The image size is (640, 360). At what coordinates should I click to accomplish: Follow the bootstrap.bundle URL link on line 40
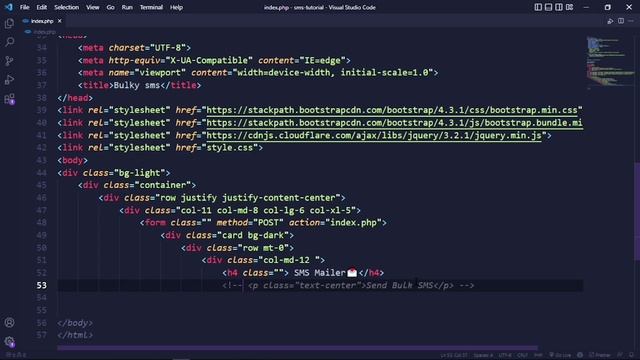coord(394,123)
